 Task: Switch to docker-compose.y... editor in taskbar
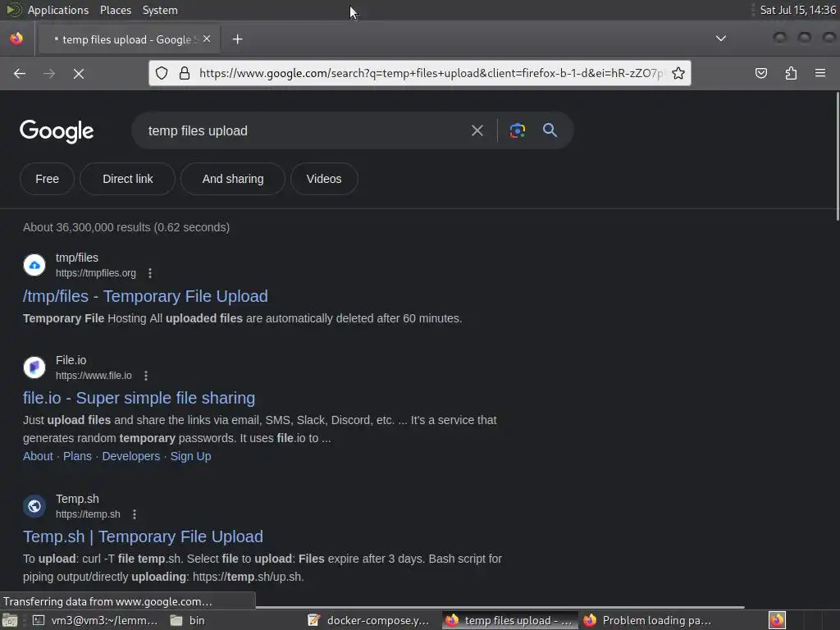click(370, 620)
